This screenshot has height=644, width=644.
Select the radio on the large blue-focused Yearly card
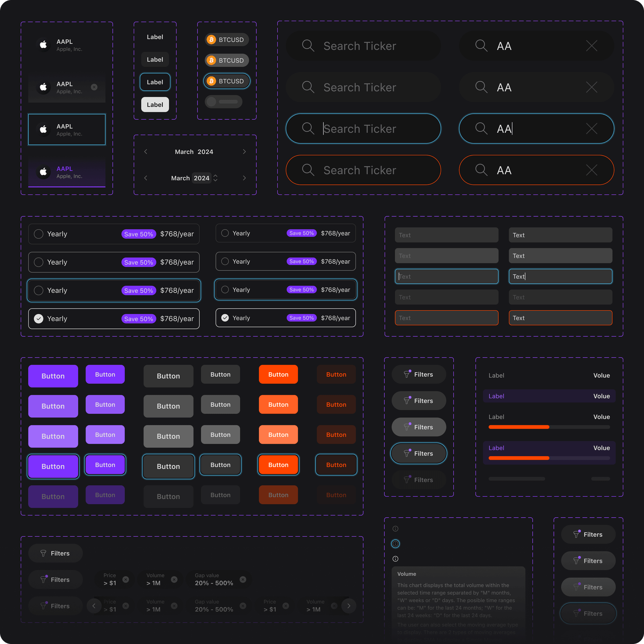click(x=39, y=290)
